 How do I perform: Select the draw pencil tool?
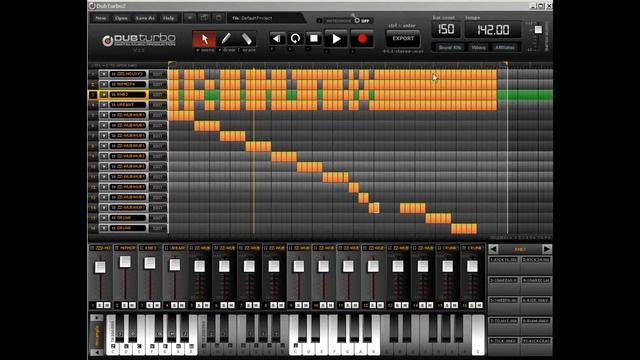(x=225, y=39)
